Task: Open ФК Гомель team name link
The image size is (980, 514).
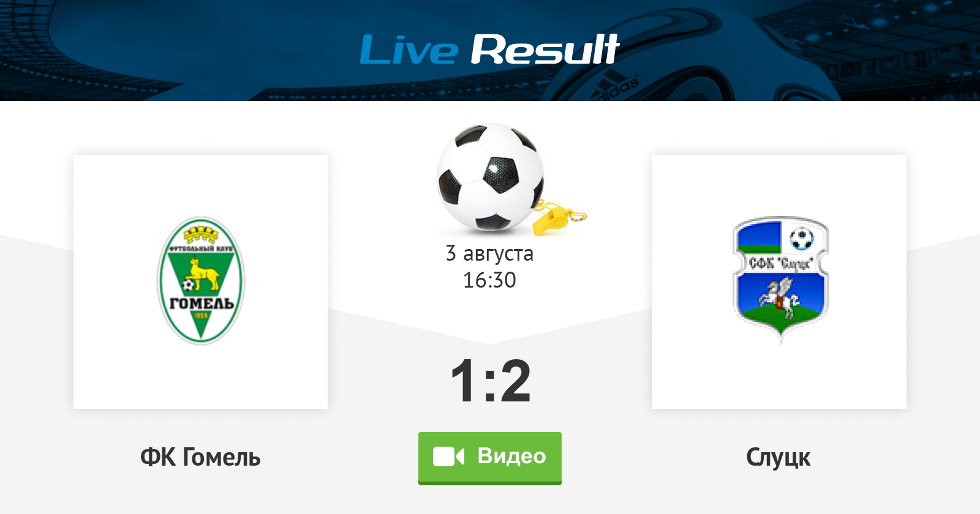Action: pyautogui.click(x=200, y=457)
